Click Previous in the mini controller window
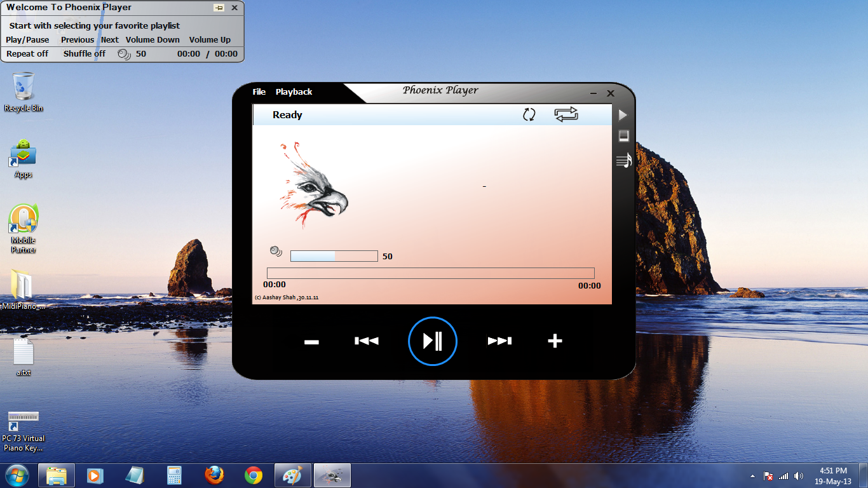The width and height of the screenshot is (868, 488). coord(78,39)
